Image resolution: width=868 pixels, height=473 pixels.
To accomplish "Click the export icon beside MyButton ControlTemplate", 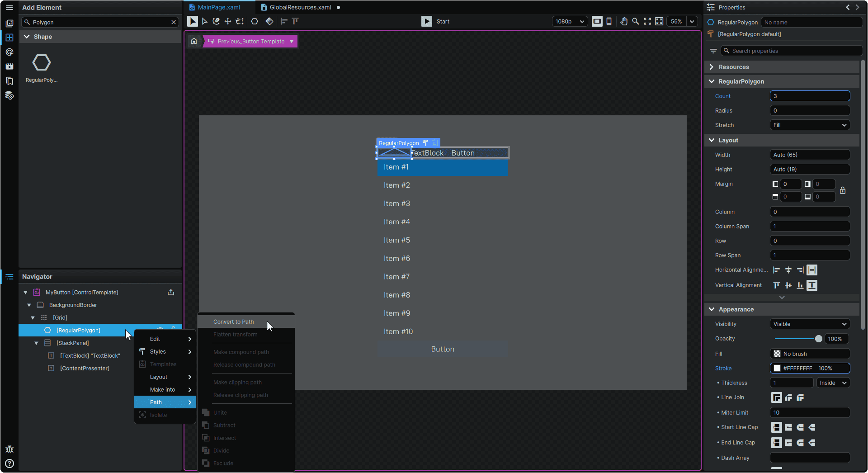I will 171,292.
